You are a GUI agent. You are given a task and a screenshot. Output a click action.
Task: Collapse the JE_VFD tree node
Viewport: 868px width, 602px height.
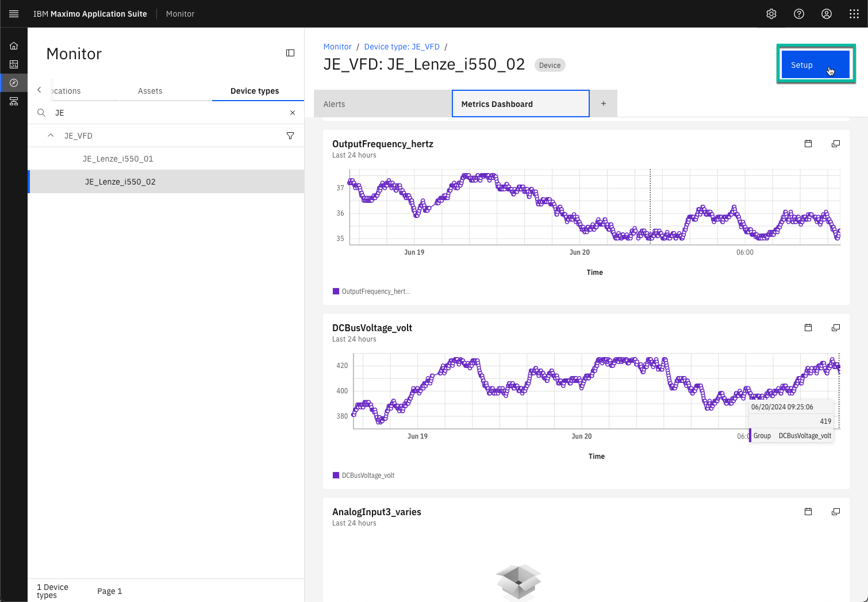pos(51,136)
